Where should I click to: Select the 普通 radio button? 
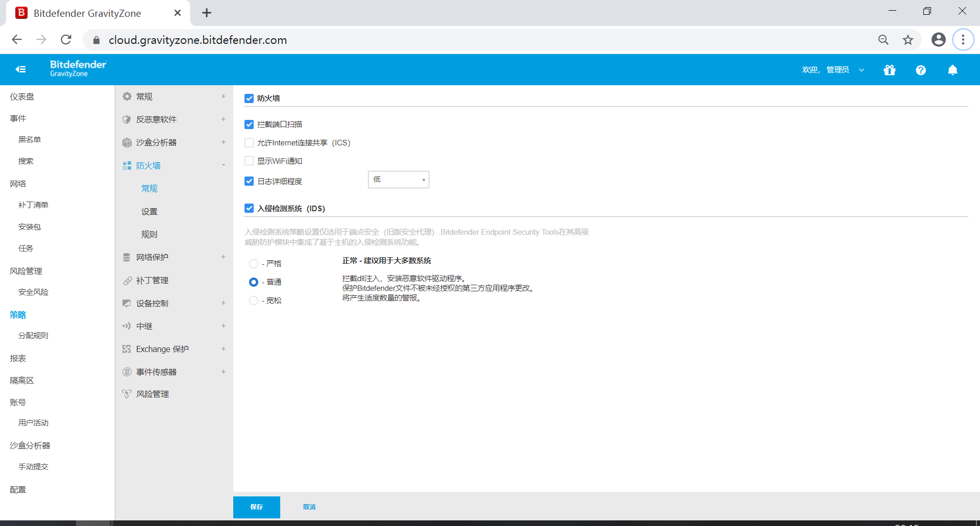click(254, 282)
